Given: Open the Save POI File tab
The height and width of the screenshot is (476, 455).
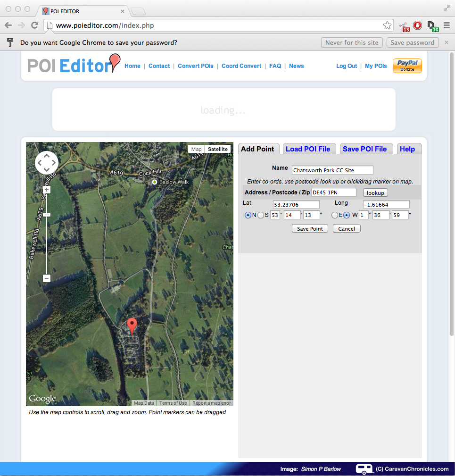Looking at the screenshot, I should tap(364, 149).
